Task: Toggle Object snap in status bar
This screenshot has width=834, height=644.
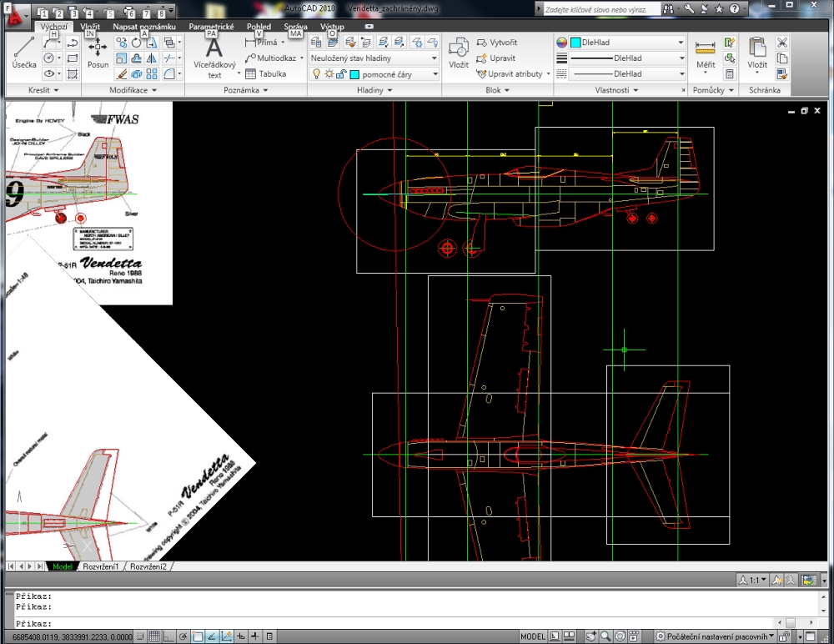Action: tap(198, 636)
